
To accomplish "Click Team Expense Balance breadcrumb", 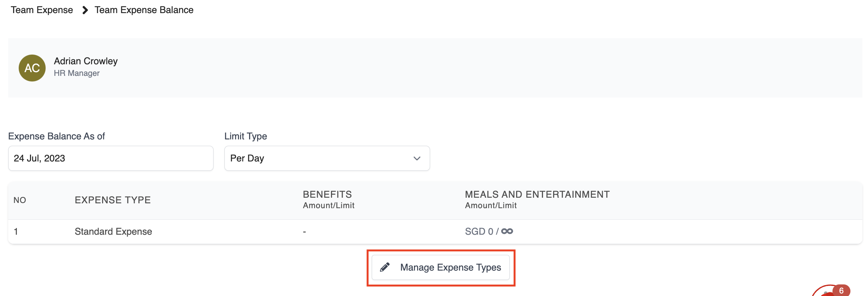I will coord(144,10).
